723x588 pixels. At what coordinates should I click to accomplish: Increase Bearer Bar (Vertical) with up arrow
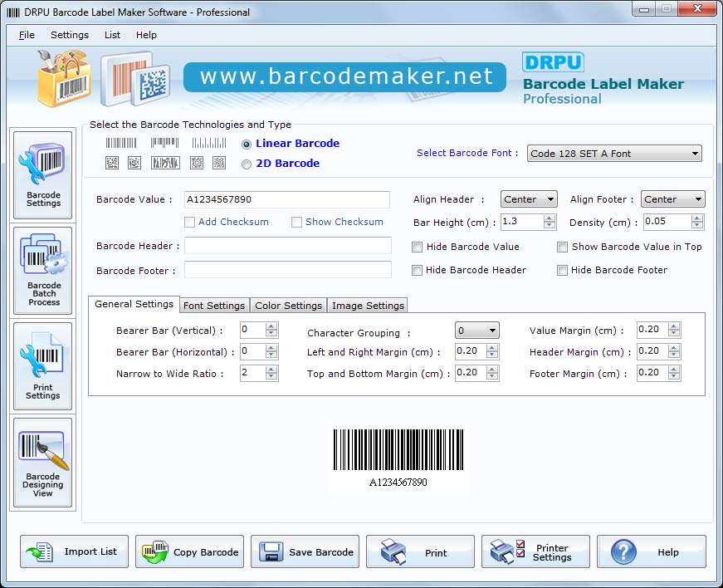pos(271,326)
